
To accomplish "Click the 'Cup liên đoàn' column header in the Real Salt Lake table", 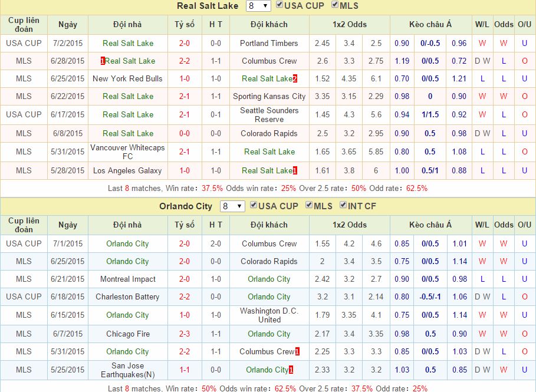I will click(24, 25).
